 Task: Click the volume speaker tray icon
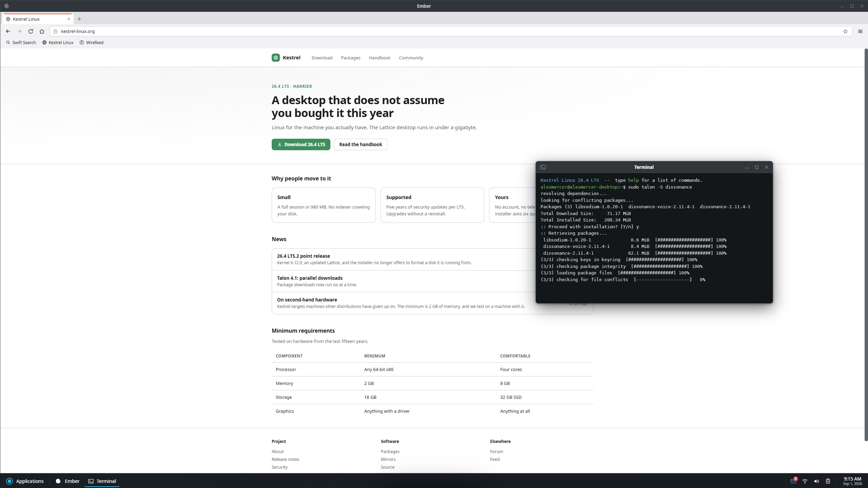coord(816,481)
